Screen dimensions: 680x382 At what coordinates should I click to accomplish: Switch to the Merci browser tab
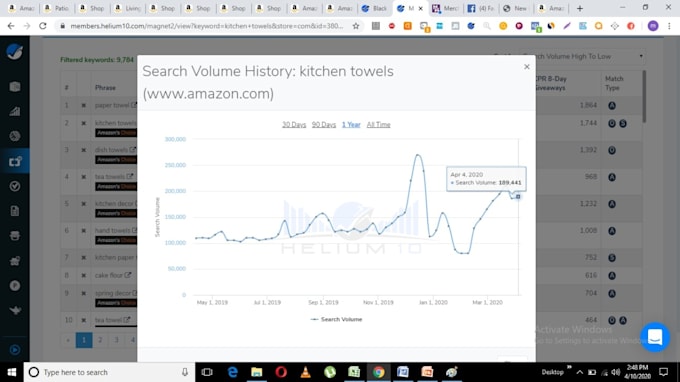(x=445, y=8)
